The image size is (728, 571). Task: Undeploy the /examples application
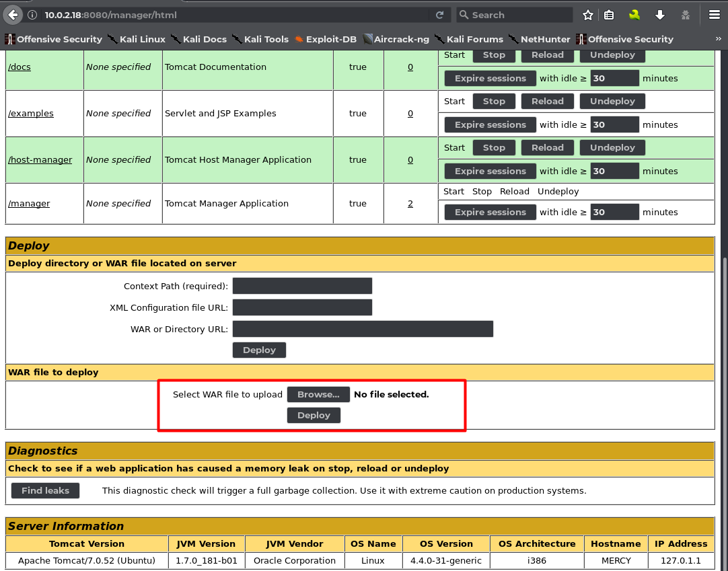pyautogui.click(x=612, y=102)
